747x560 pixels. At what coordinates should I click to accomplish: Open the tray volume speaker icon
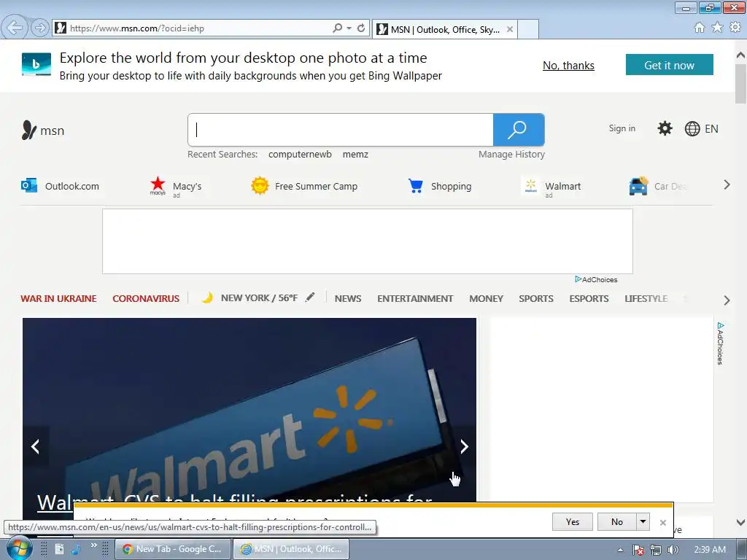[673, 550]
